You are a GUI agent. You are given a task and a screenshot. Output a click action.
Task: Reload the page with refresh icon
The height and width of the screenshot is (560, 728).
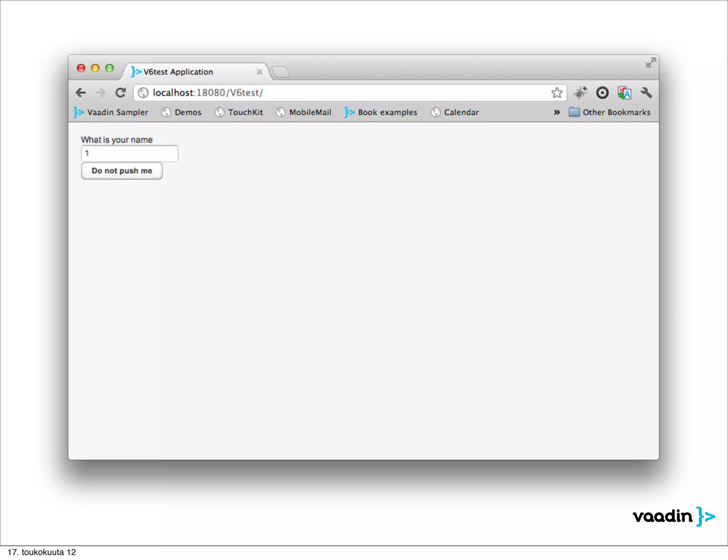(121, 93)
